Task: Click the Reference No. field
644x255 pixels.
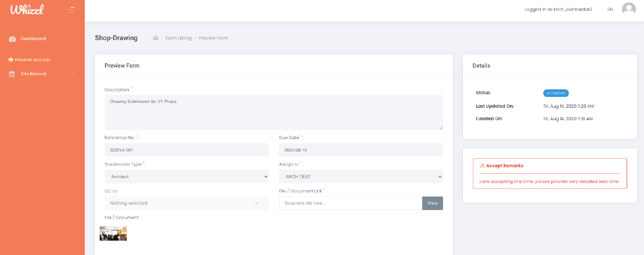Action: [186, 150]
